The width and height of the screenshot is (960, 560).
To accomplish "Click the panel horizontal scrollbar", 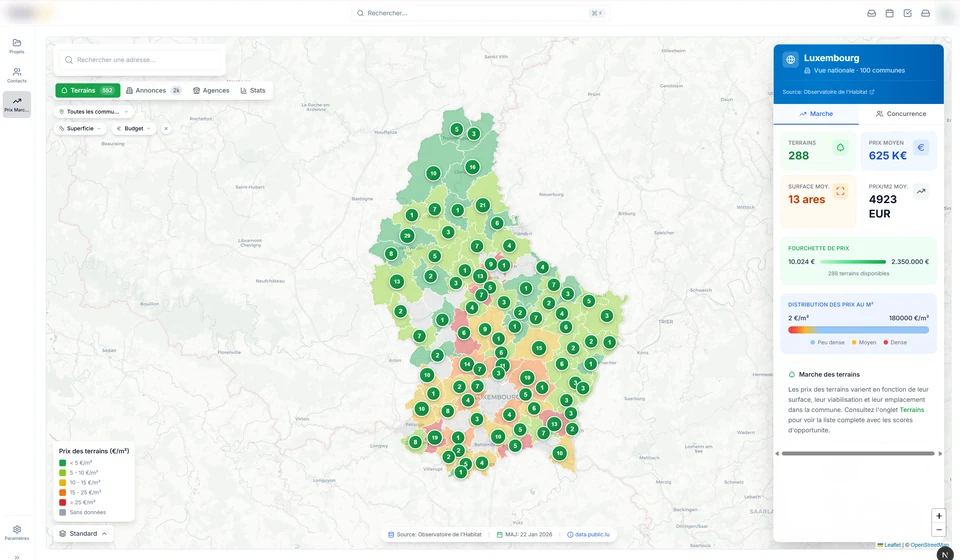I will point(858,454).
